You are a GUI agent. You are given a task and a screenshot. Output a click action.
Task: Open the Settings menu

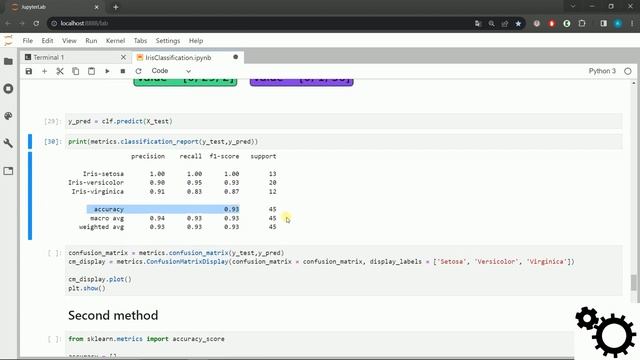(167, 41)
